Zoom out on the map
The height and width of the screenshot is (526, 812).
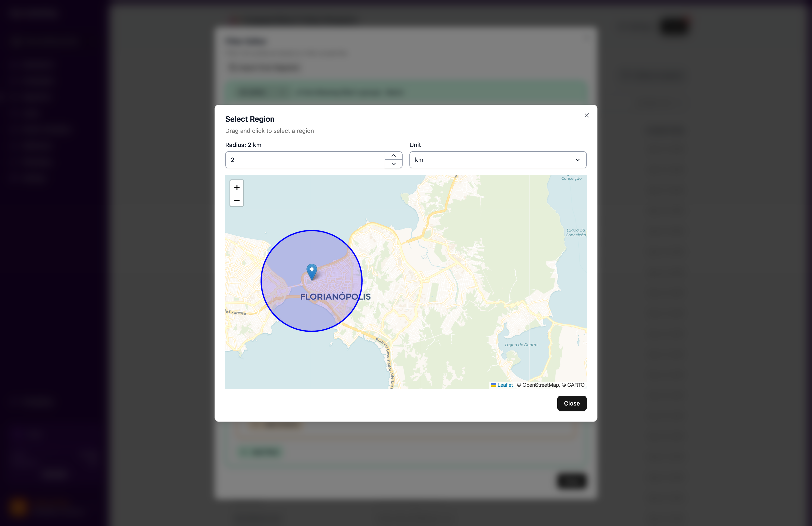click(237, 200)
